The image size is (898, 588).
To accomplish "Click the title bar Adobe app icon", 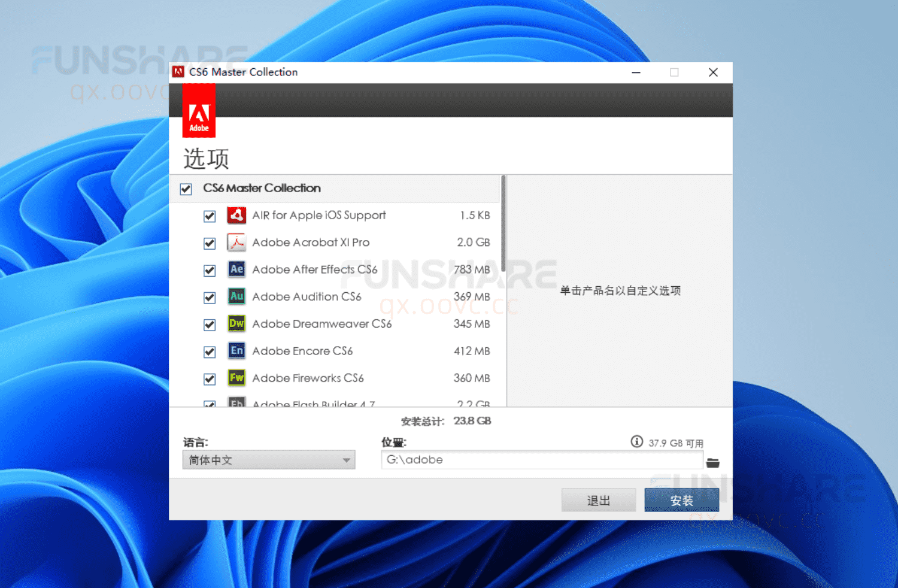I will 178,72.
